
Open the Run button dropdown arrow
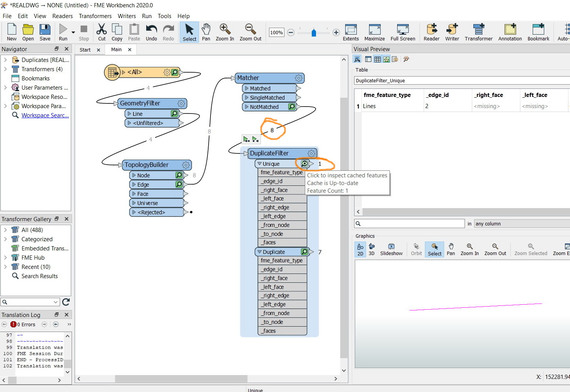pos(73,32)
